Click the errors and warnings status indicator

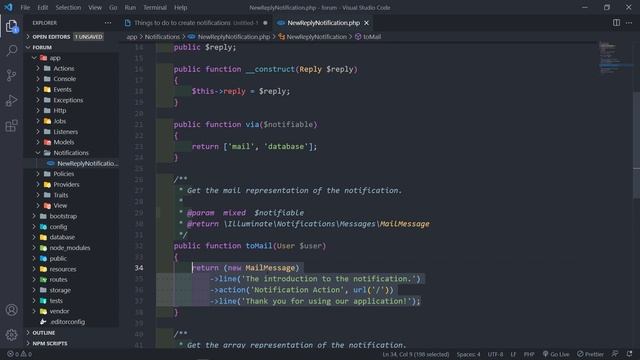point(19,354)
